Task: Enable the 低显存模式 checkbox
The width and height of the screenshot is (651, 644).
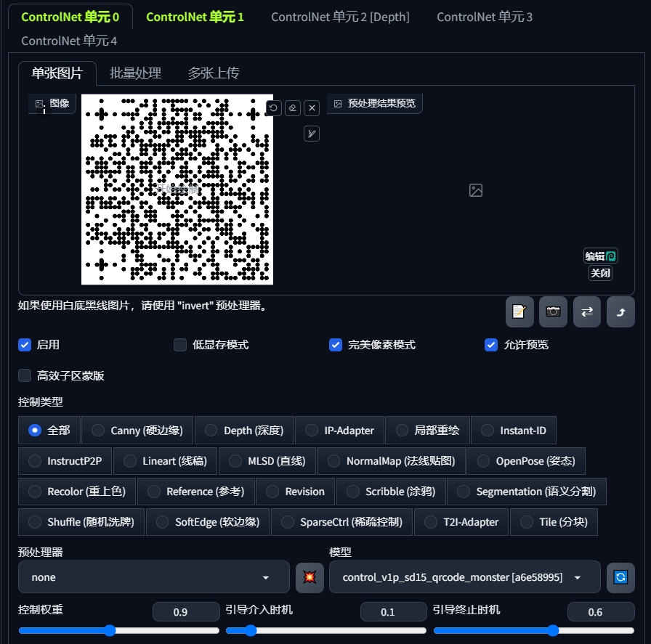Action: (179, 345)
